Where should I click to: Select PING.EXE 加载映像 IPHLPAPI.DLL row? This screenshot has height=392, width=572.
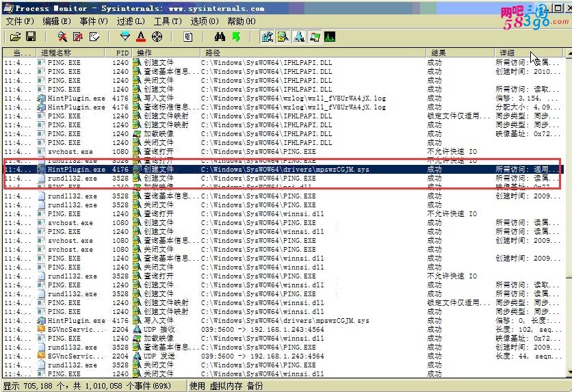tap(283, 133)
